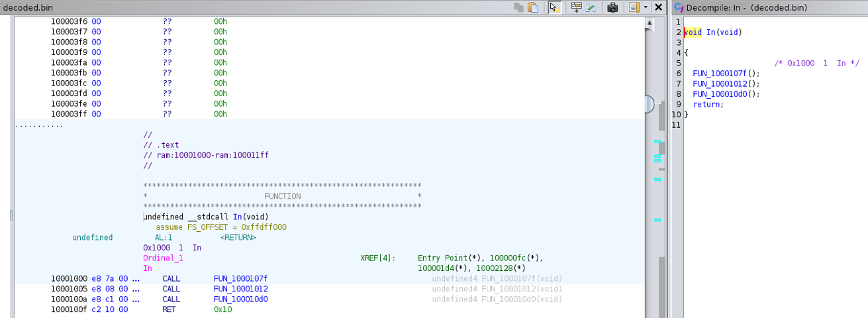Follow FUN_1000107f call in listing
This screenshot has height=318, width=868.
click(x=240, y=279)
